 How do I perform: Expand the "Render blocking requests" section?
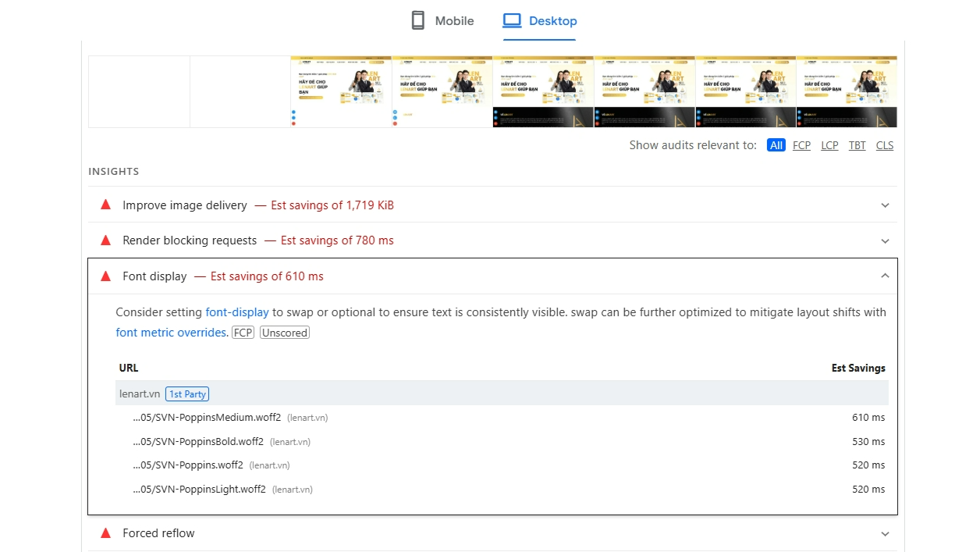pyautogui.click(x=885, y=240)
